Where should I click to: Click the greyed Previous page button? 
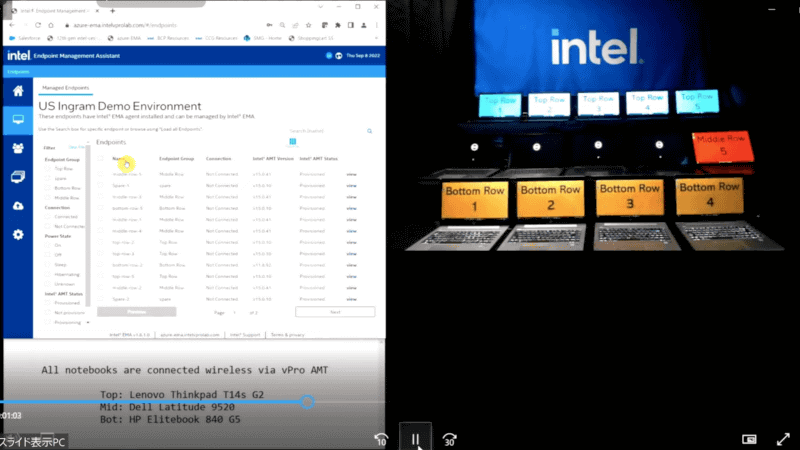pos(137,312)
